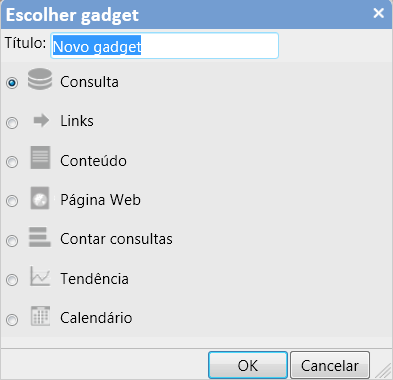This screenshot has height=380, width=393.
Task: Confirm the gadget choice with OK
Action: [248, 365]
